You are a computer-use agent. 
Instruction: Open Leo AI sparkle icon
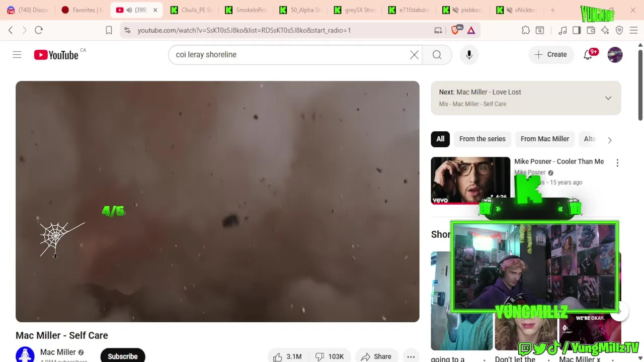click(x=605, y=30)
